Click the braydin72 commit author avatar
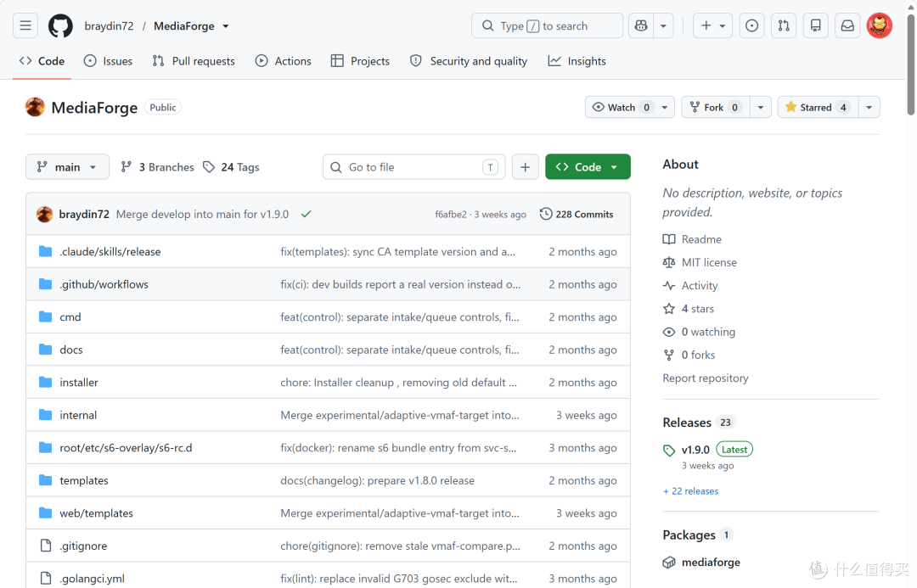This screenshot has height=588, width=917. (x=44, y=215)
